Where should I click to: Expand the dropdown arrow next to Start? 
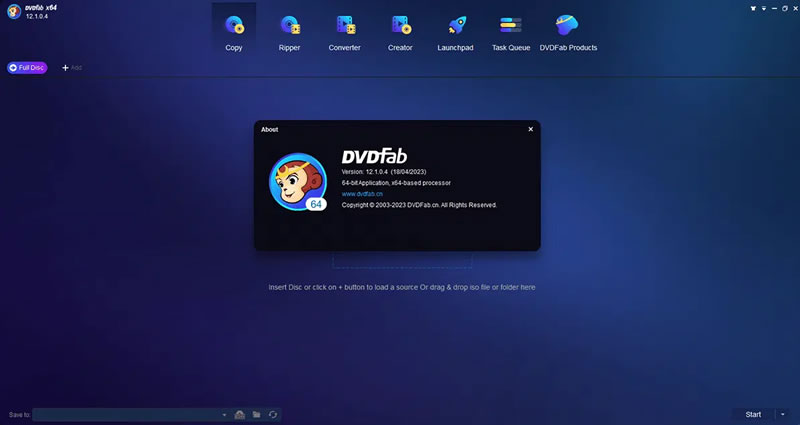(783, 414)
